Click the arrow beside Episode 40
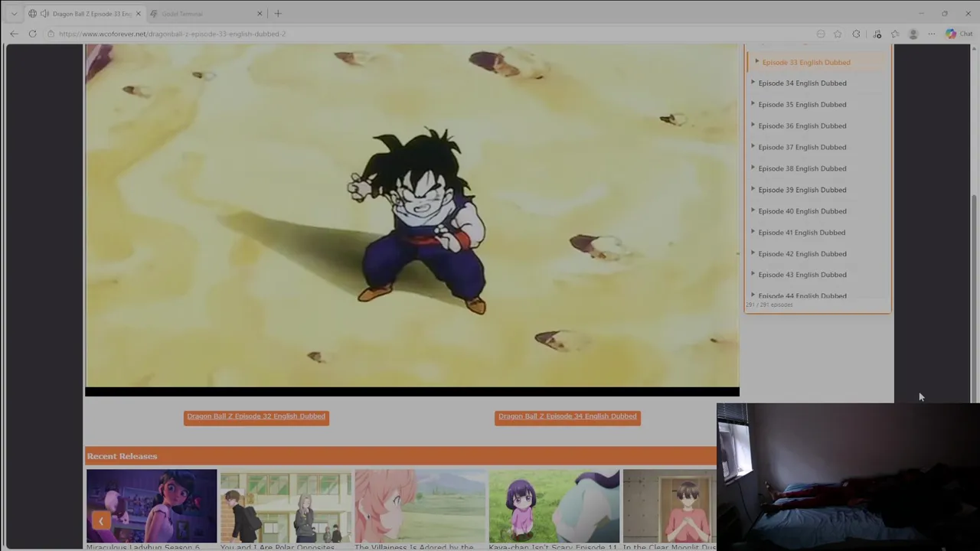Viewport: 980px width, 551px height. pyautogui.click(x=753, y=210)
